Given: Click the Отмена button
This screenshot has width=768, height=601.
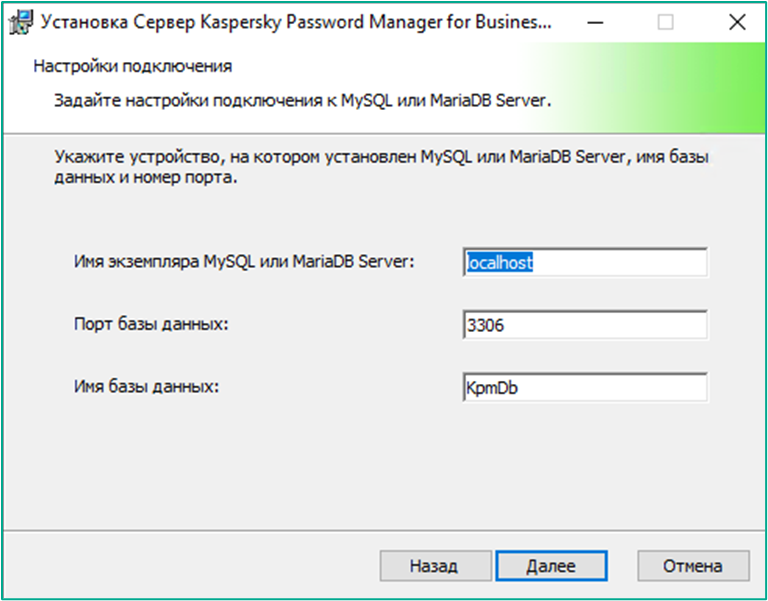Looking at the screenshot, I should point(694,566).
